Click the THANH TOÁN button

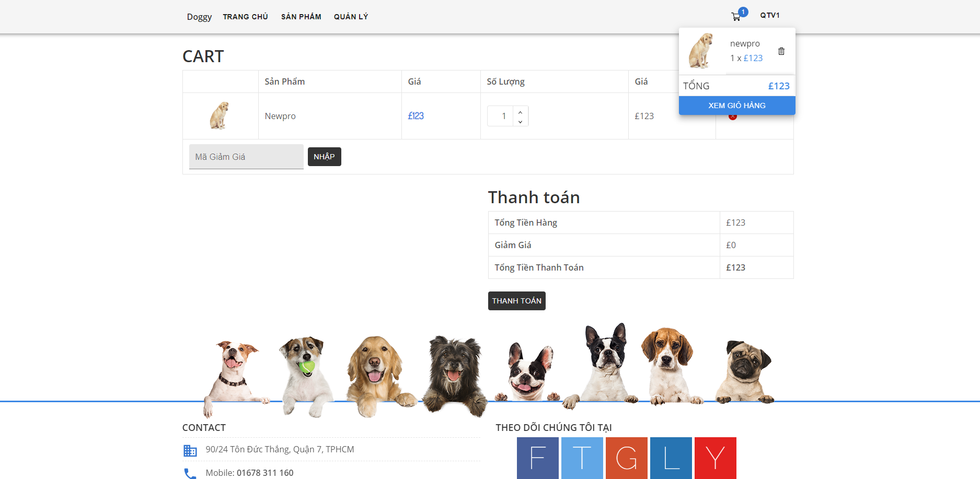click(x=516, y=300)
